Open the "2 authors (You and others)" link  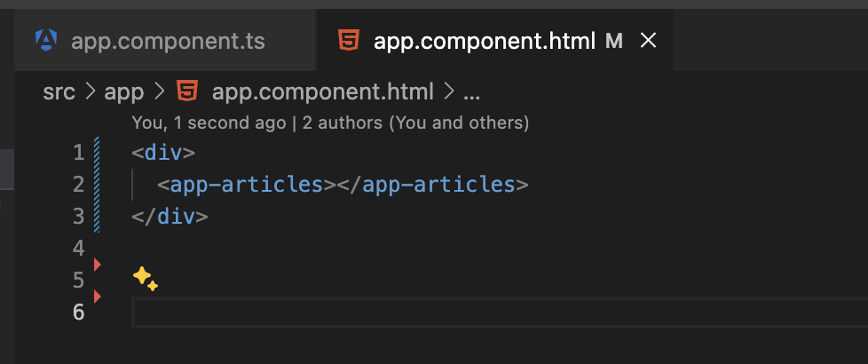415,122
